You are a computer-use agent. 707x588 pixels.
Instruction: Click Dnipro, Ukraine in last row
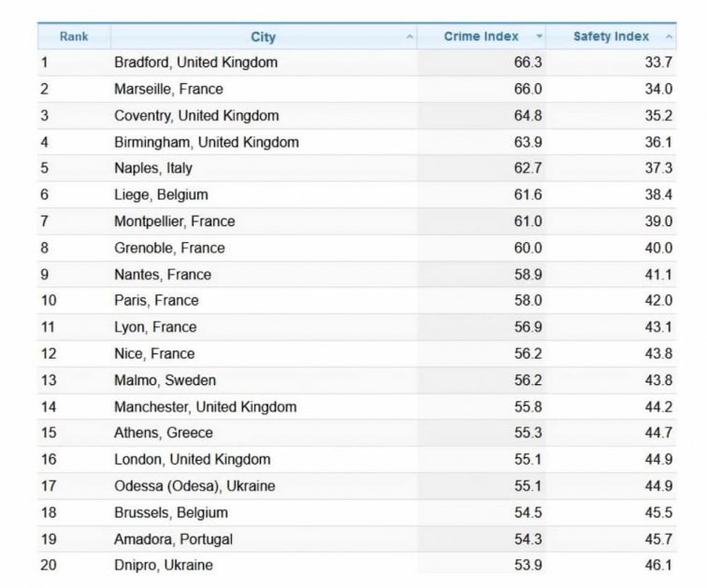(164, 565)
